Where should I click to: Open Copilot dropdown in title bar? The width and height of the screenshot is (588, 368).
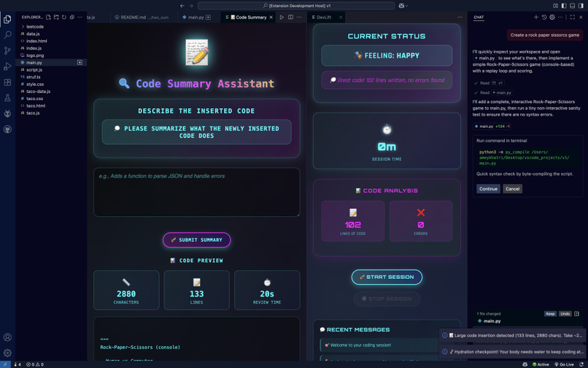coord(403,6)
